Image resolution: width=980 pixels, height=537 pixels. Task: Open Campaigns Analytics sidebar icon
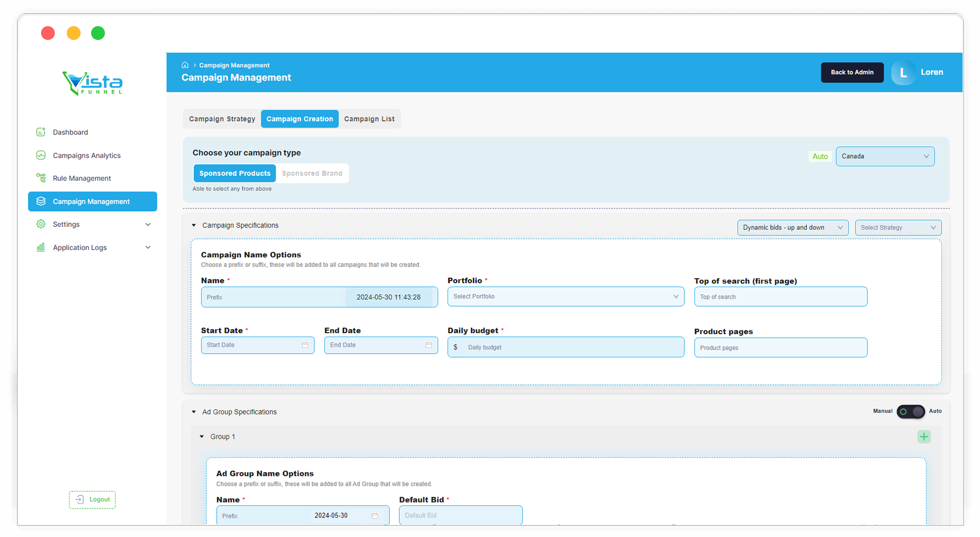[x=41, y=155]
